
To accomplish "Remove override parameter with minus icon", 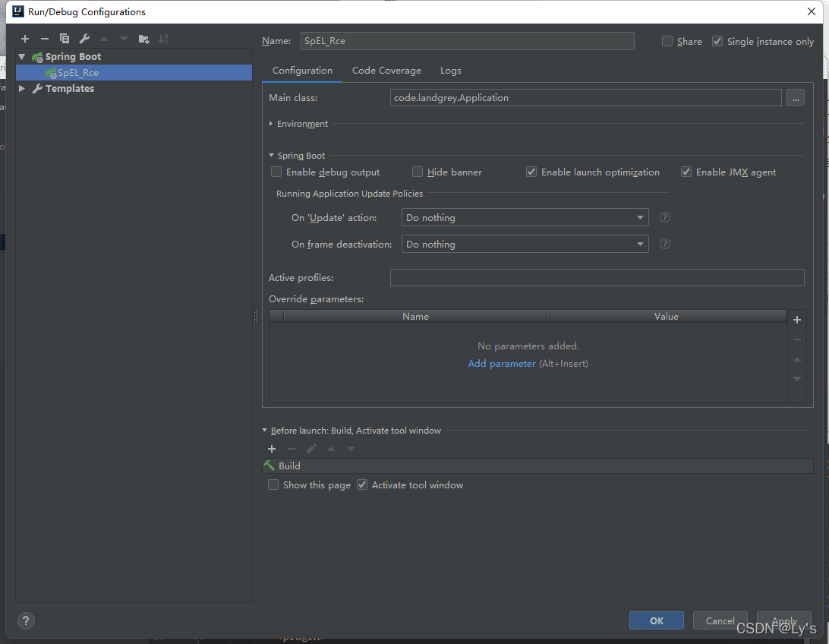I will [797, 339].
